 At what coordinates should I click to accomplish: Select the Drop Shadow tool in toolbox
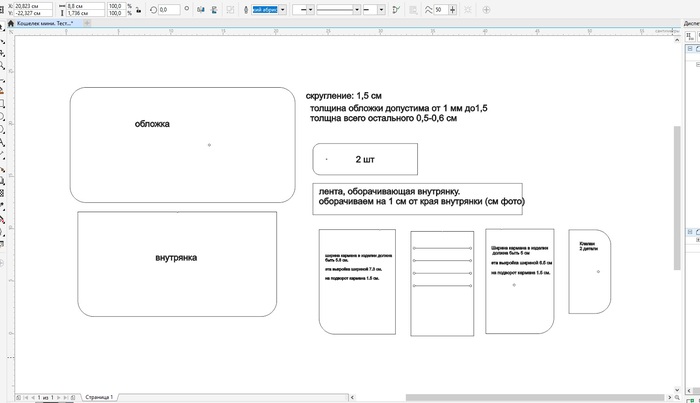click(2, 181)
